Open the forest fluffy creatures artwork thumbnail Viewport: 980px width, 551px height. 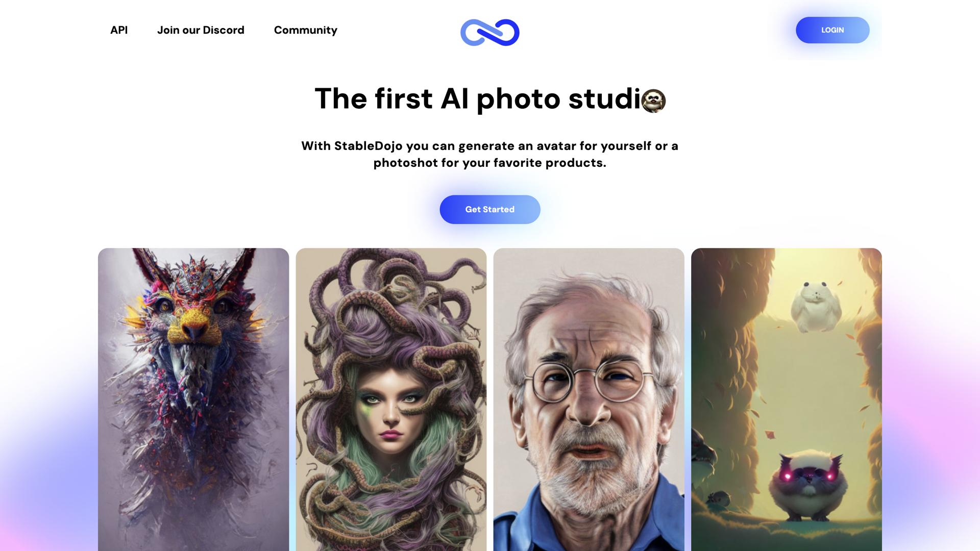(786, 399)
